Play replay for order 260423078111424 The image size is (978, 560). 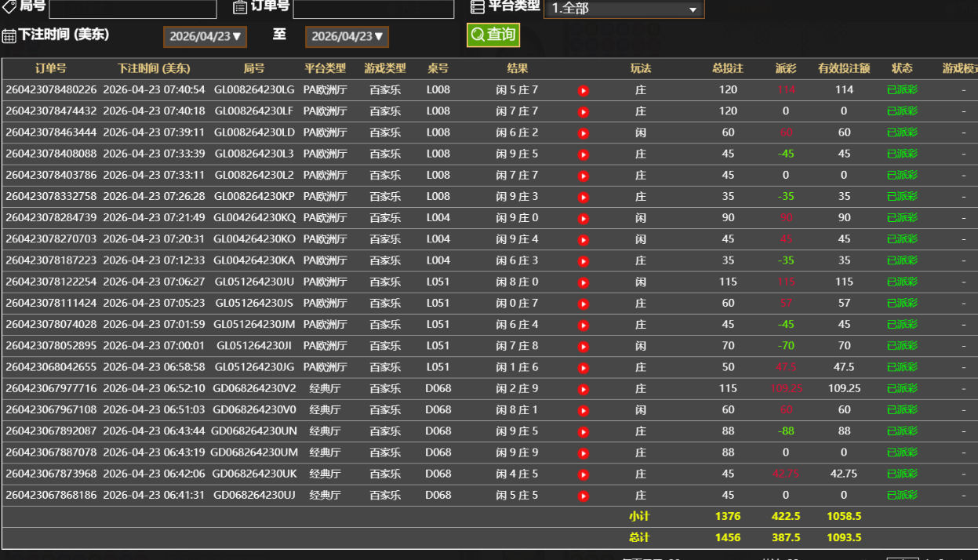click(x=584, y=304)
